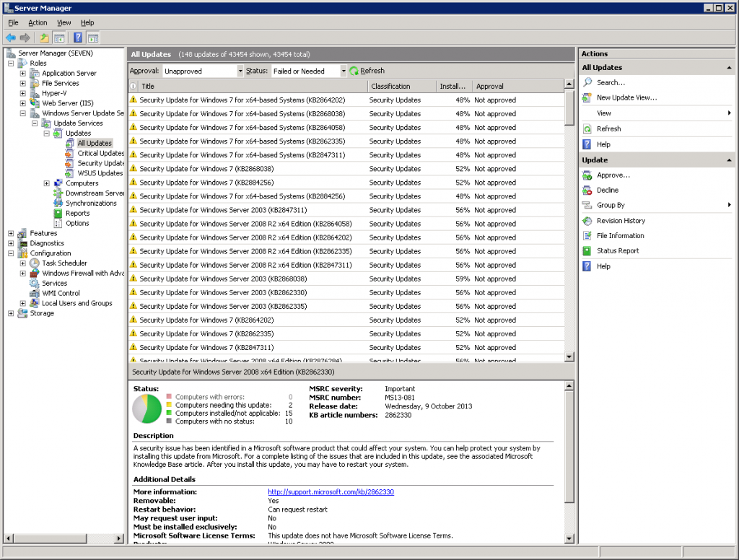The height and width of the screenshot is (560, 739).
Task: Click the Search magnifier icon in Actions
Action: (587, 82)
